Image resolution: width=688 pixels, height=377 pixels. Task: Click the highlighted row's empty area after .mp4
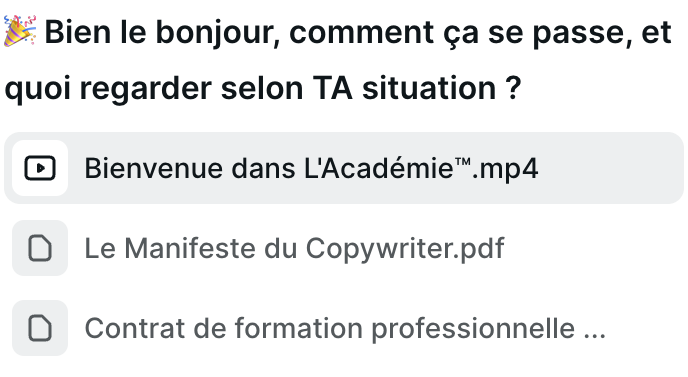(610, 168)
